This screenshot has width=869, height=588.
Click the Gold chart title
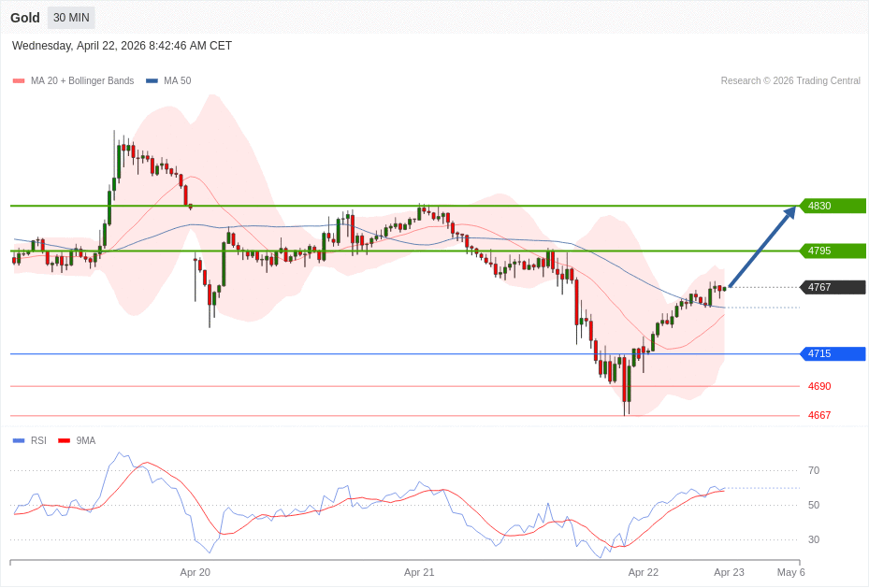coord(25,18)
